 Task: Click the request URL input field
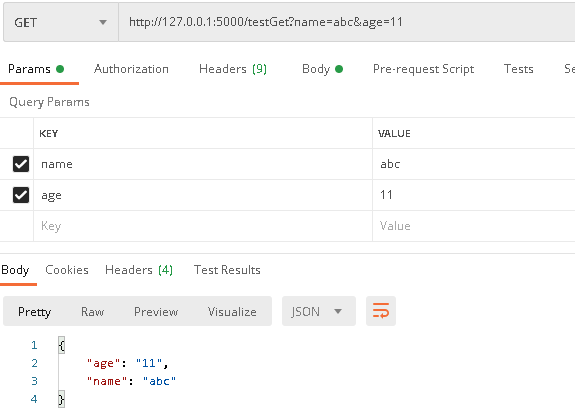click(347, 22)
